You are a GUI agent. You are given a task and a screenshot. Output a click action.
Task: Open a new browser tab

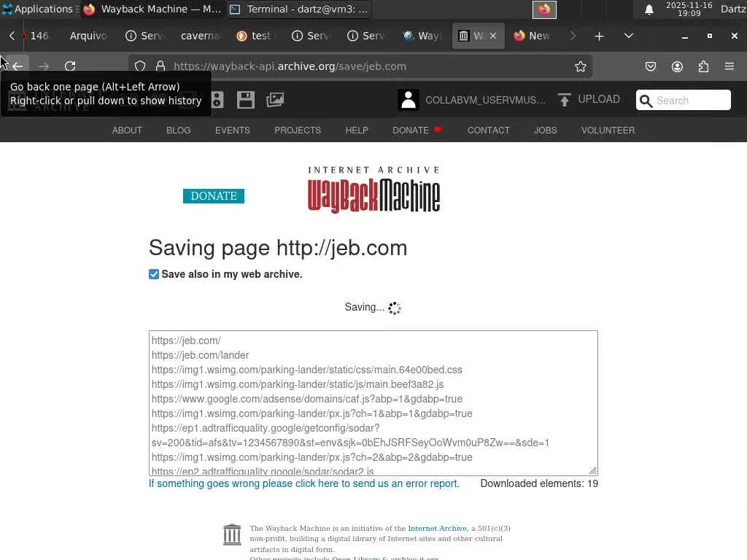click(x=600, y=36)
